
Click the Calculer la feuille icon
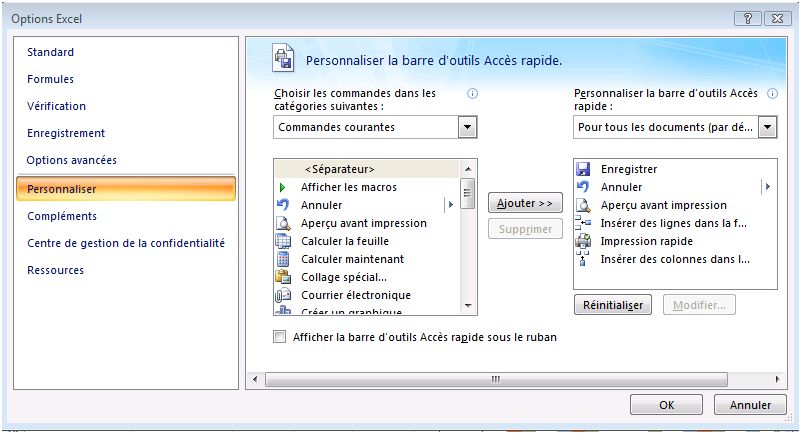(x=283, y=241)
